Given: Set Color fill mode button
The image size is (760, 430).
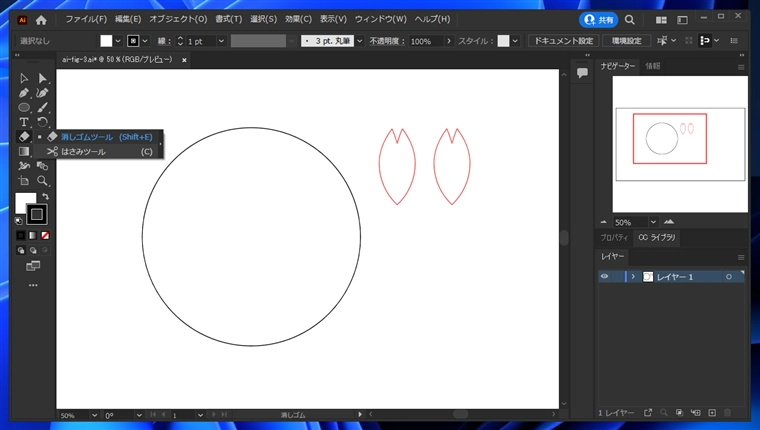Looking at the screenshot, I should pos(20,236).
